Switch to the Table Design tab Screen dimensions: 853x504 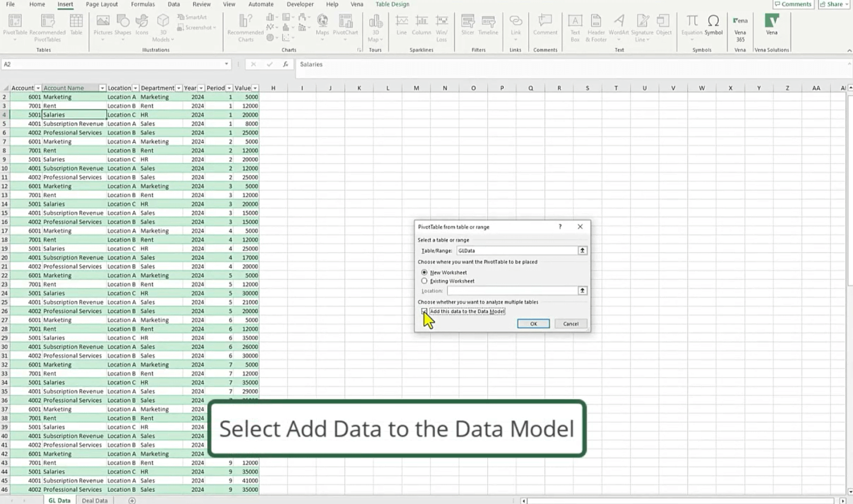point(392,4)
